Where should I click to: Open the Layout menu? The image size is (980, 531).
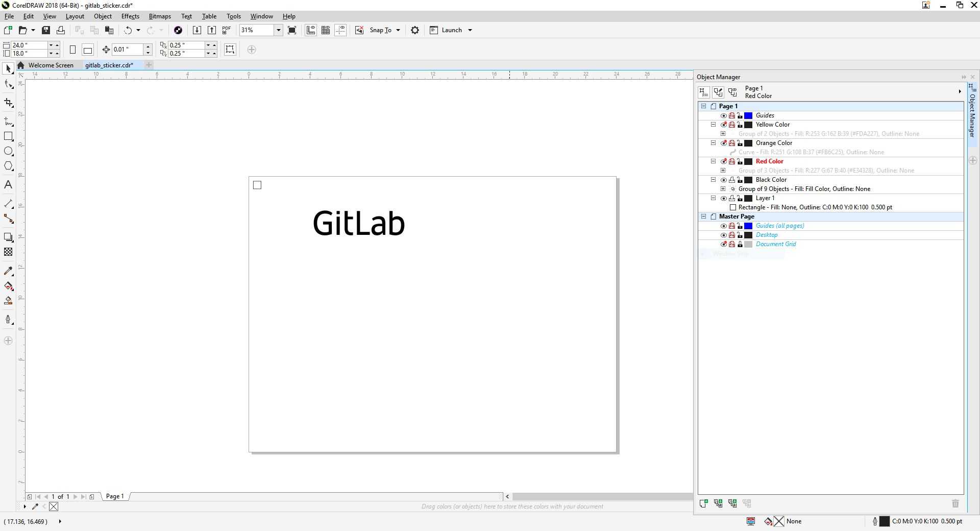click(75, 16)
